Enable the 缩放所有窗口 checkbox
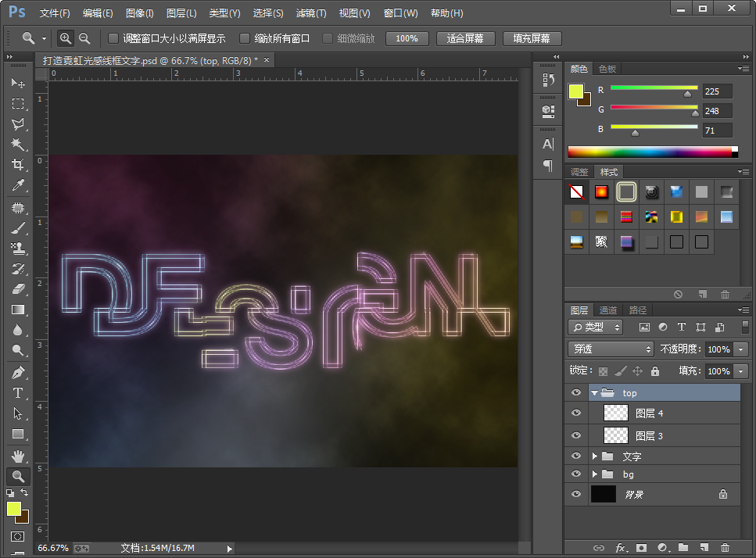Viewport: 756px width, 558px height. click(245, 38)
